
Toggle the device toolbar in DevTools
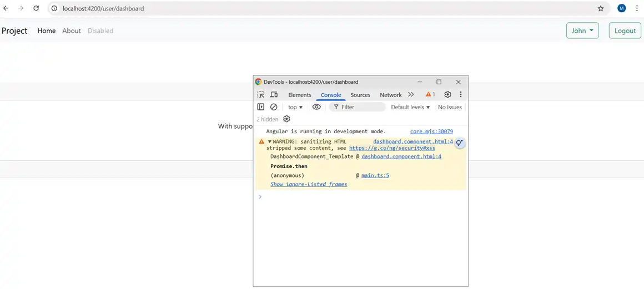[x=274, y=95]
